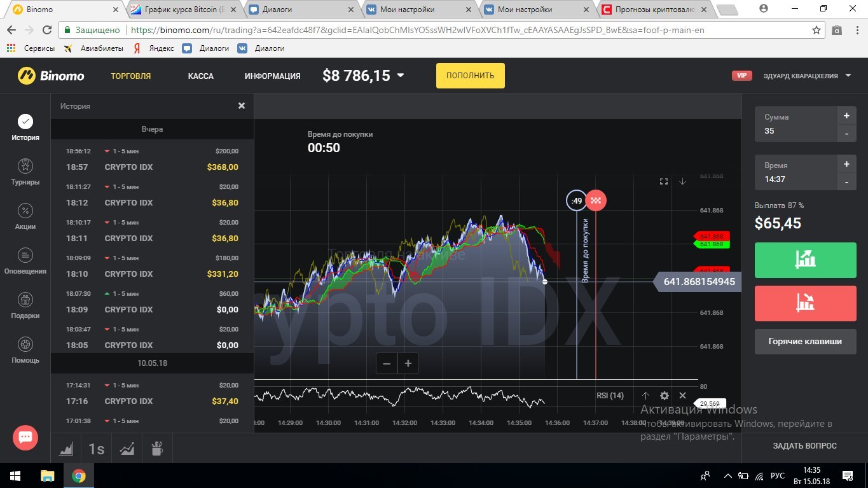868x488 pixels.
Task: Open Windows Start menu
Action: [x=15, y=475]
